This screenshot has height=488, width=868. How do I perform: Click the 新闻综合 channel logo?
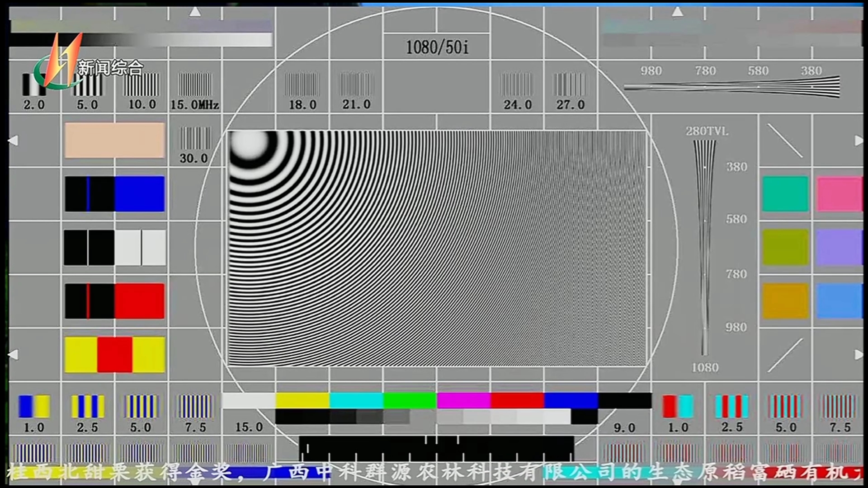[88, 61]
